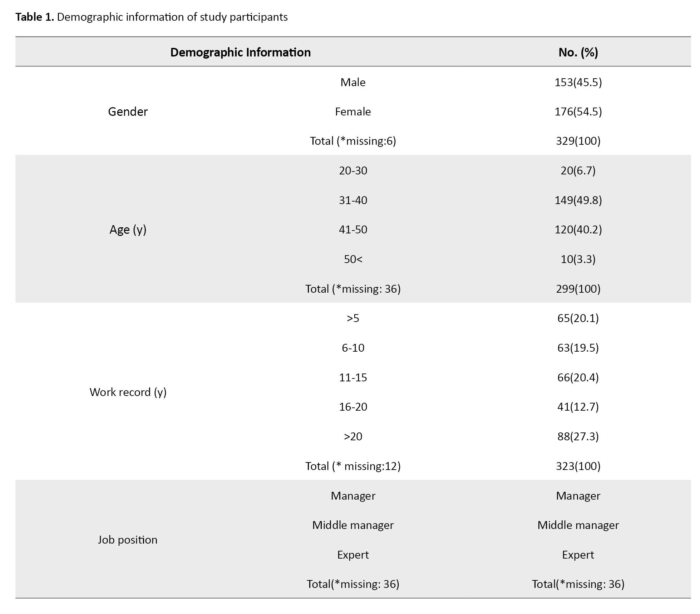Image resolution: width=700 pixels, height=614 pixels.
Task: Select the 11-15 work record cell
Action: [x=353, y=377]
